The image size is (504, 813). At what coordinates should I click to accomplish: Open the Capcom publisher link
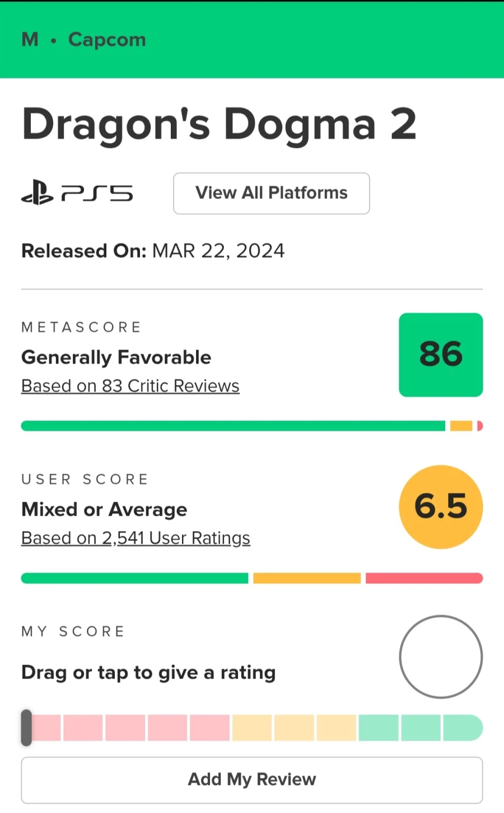coord(107,40)
